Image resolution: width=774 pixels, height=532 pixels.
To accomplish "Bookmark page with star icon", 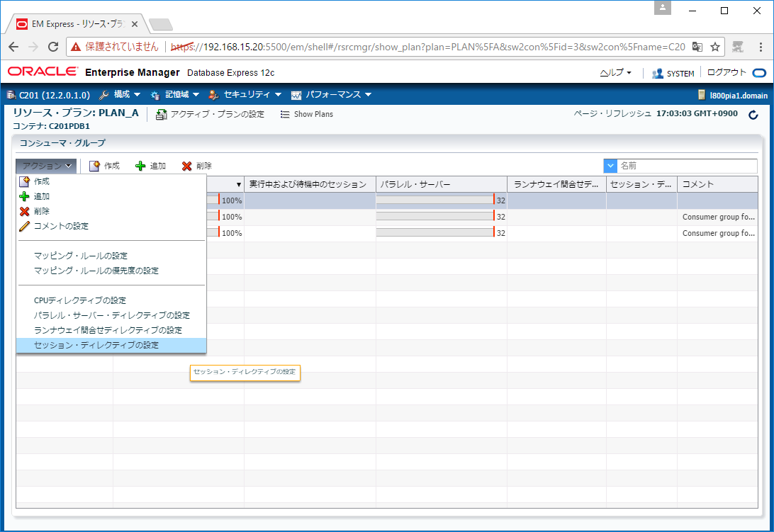I will click(x=714, y=47).
